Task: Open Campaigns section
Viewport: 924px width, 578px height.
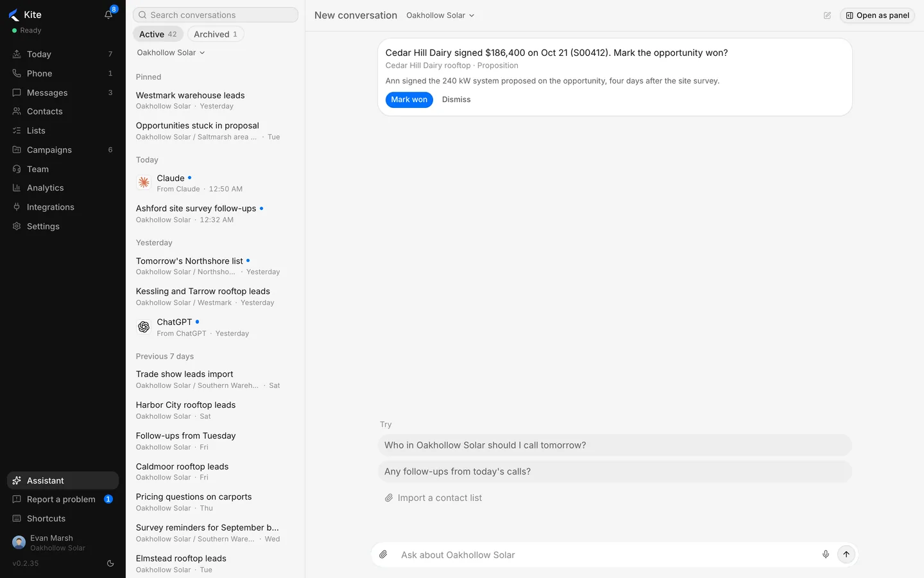Action: (63, 150)
